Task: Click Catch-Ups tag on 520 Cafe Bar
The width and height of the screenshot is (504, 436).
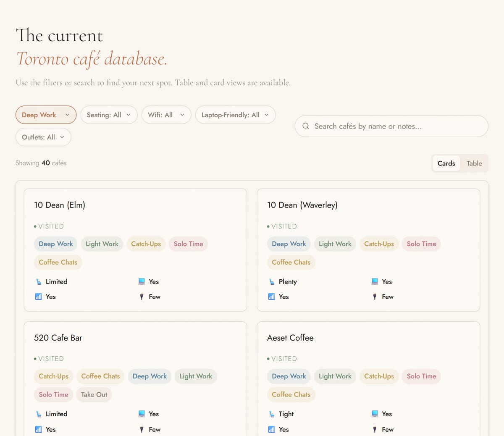Action: 54,376
